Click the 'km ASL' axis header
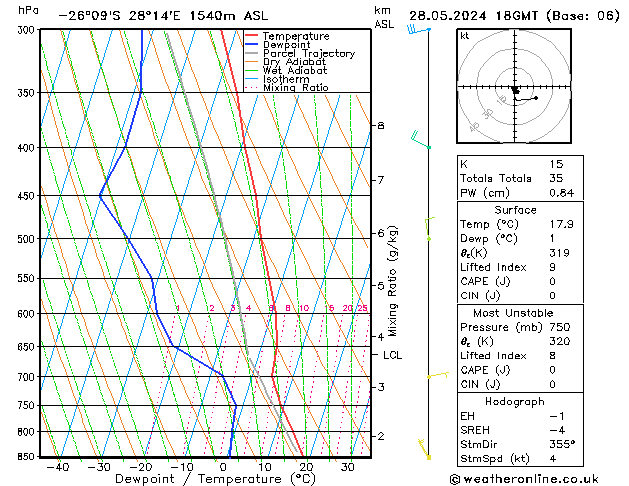Viewport: 629px width, 486px height. (384, 17)
